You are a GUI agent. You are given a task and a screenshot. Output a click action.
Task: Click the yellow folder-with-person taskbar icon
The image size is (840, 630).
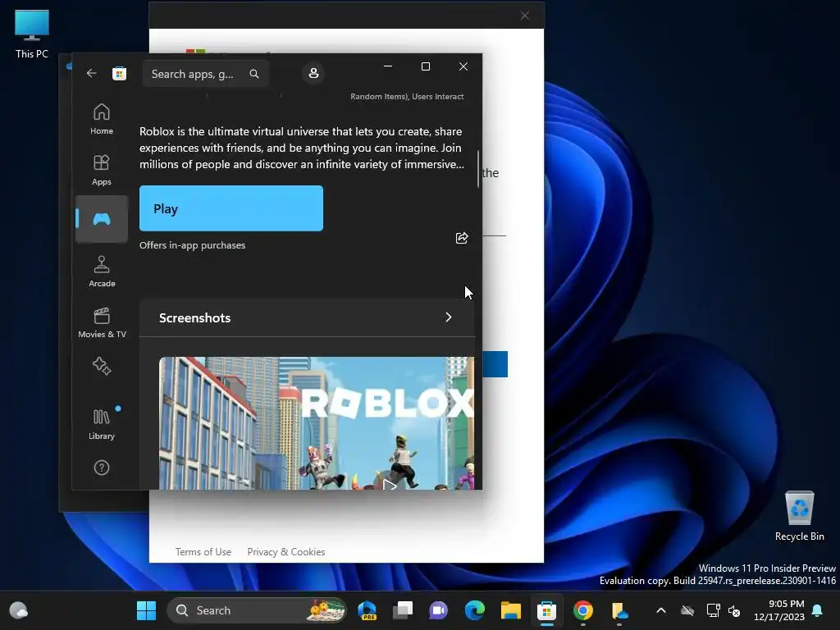point(619,610)
